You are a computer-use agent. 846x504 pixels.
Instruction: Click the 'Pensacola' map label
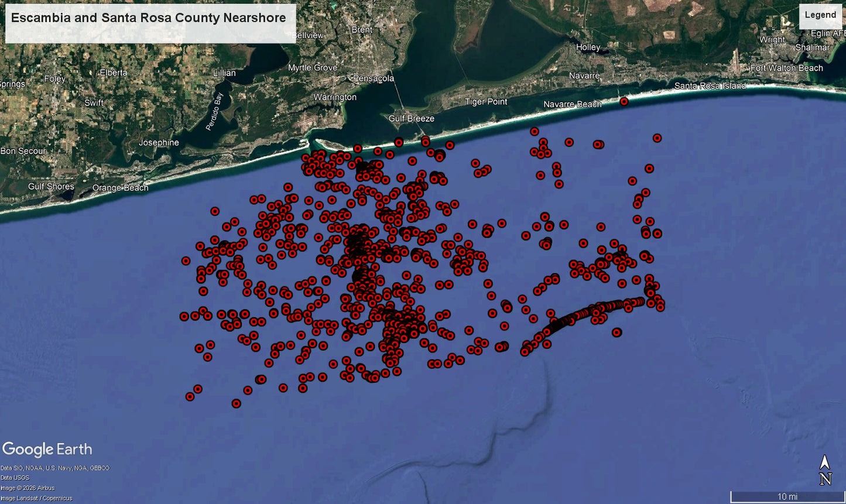pos(374,78)
